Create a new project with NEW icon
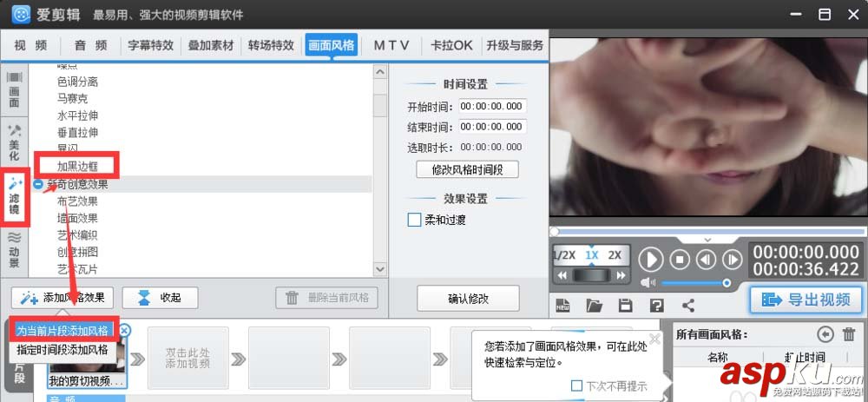This screenshot has width=868, height=402. [563, 305]
